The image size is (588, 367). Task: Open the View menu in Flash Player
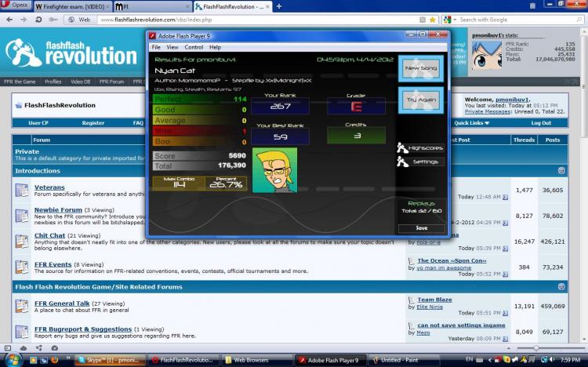172,47
